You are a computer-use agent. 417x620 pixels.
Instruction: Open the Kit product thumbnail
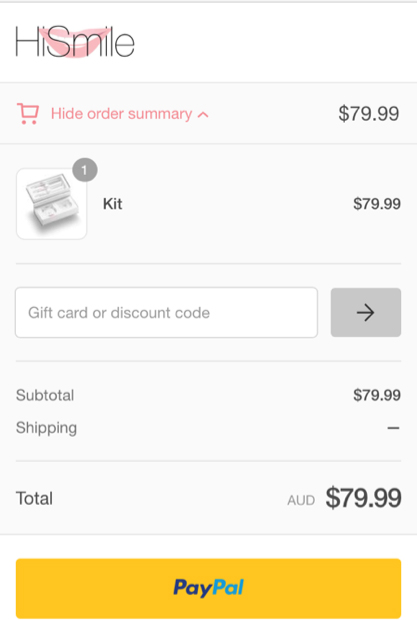51,204
